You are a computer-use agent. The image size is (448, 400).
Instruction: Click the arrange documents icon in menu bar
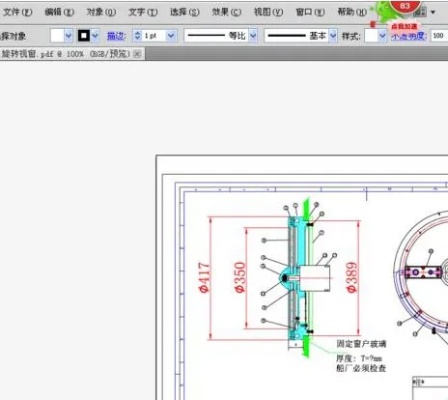pos(420,12)
